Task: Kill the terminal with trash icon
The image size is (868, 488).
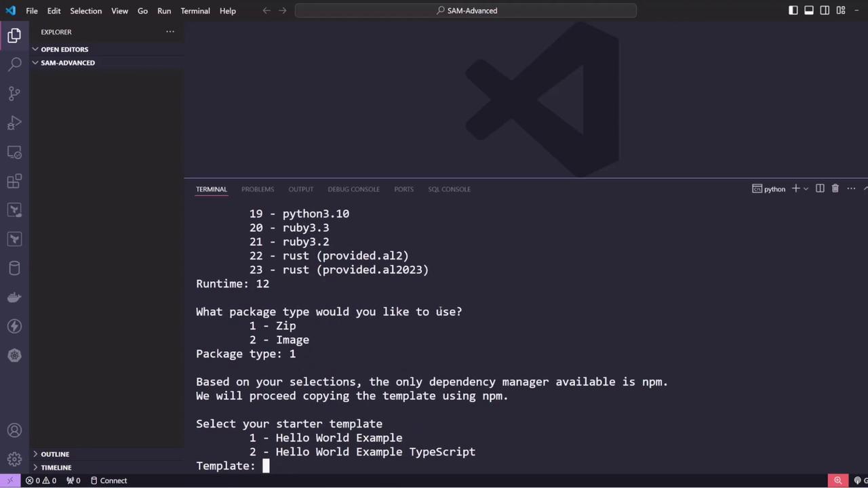Action: pos(835,188)
